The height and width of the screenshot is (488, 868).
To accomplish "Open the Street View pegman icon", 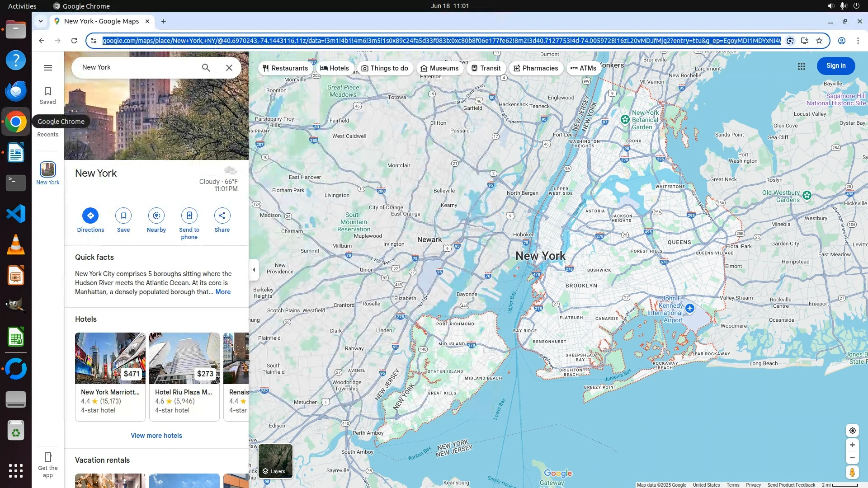I will pyautogui.click(x=852, y=473).
